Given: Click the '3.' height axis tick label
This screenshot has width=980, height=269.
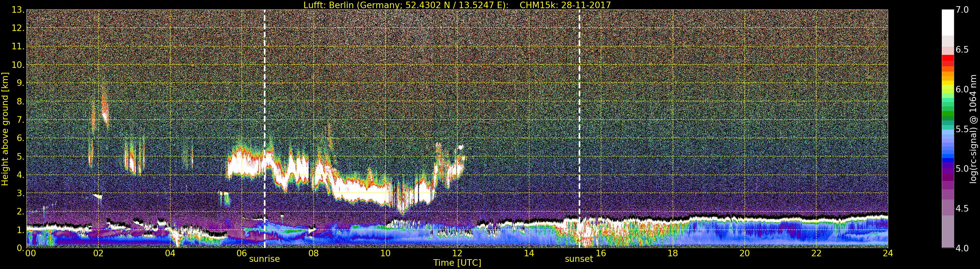Looking at the screenshot, I should click(20, 193).
